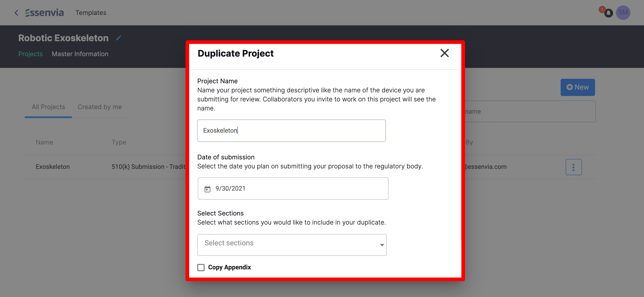644x297 pixels.
Task: Select the Created by me tab
Action: (x=99, y=107)
